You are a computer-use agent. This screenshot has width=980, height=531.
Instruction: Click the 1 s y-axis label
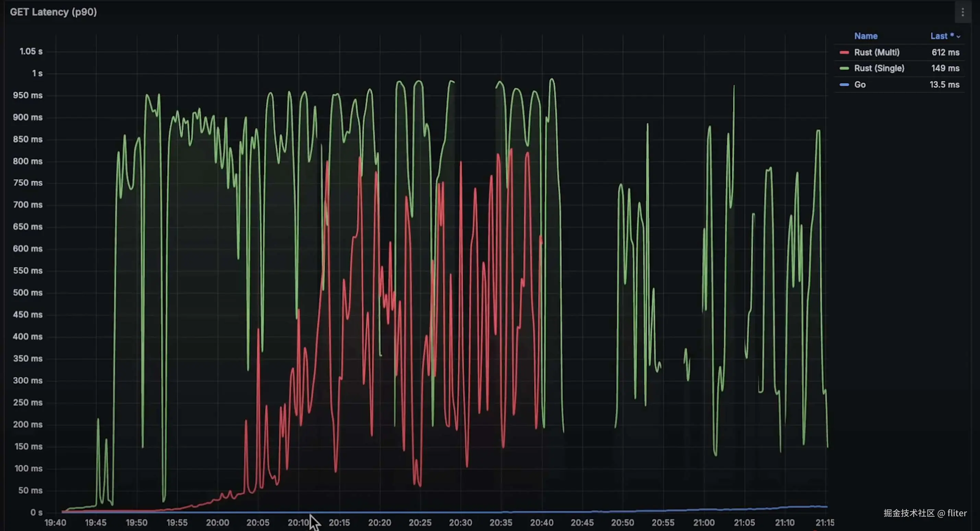pyautogui.click(x=37, y=73)
